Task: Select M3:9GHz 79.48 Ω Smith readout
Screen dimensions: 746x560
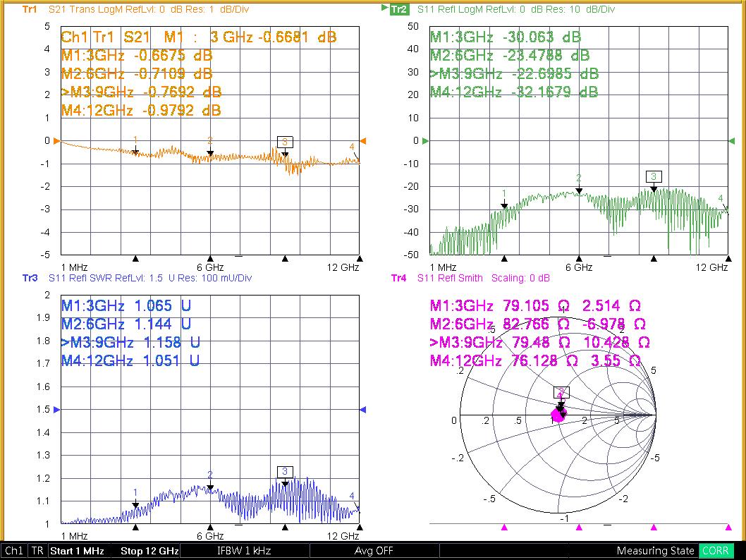Action: click(x=539, y=343)
